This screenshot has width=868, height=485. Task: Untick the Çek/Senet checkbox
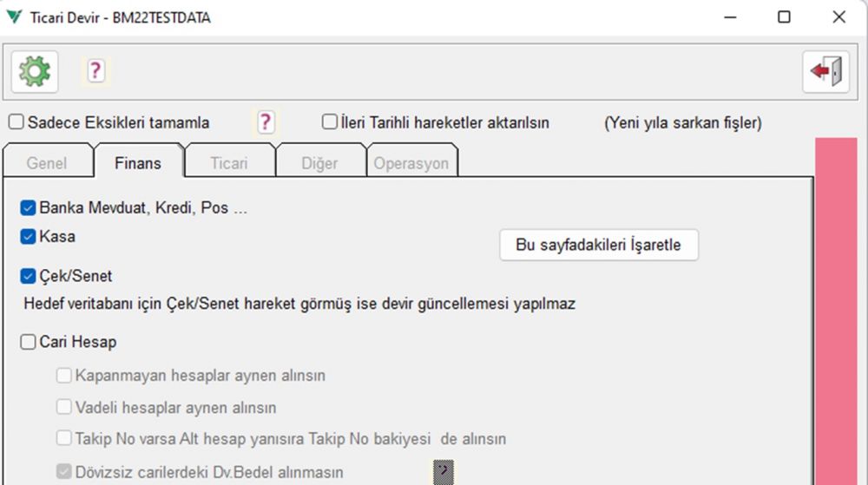(x=29, y=277)
